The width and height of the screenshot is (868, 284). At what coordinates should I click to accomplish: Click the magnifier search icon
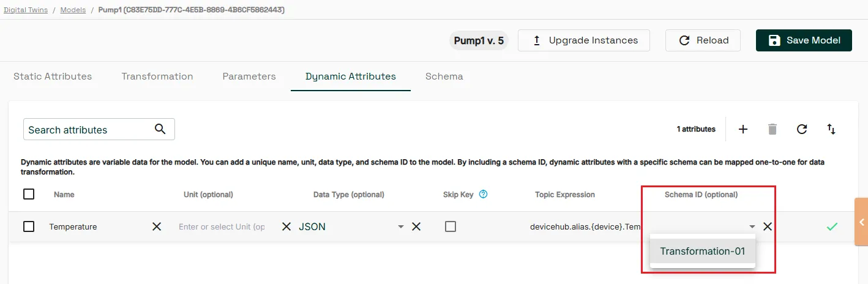coord(160,129)
